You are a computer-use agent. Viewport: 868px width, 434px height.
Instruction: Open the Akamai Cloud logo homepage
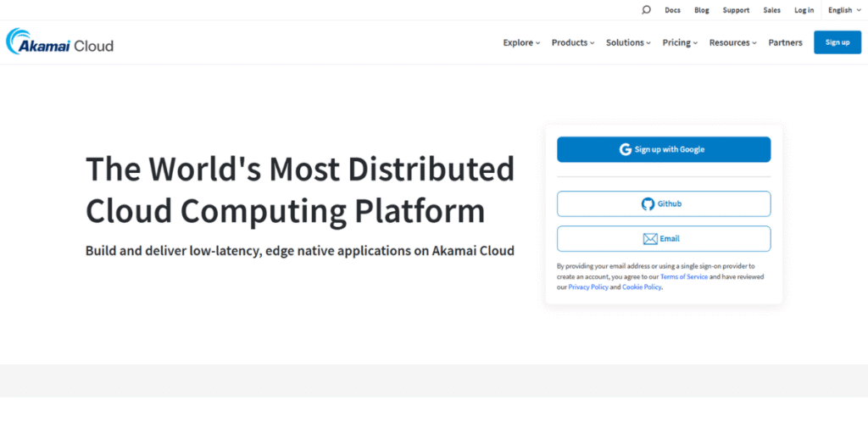pos(60,42)
